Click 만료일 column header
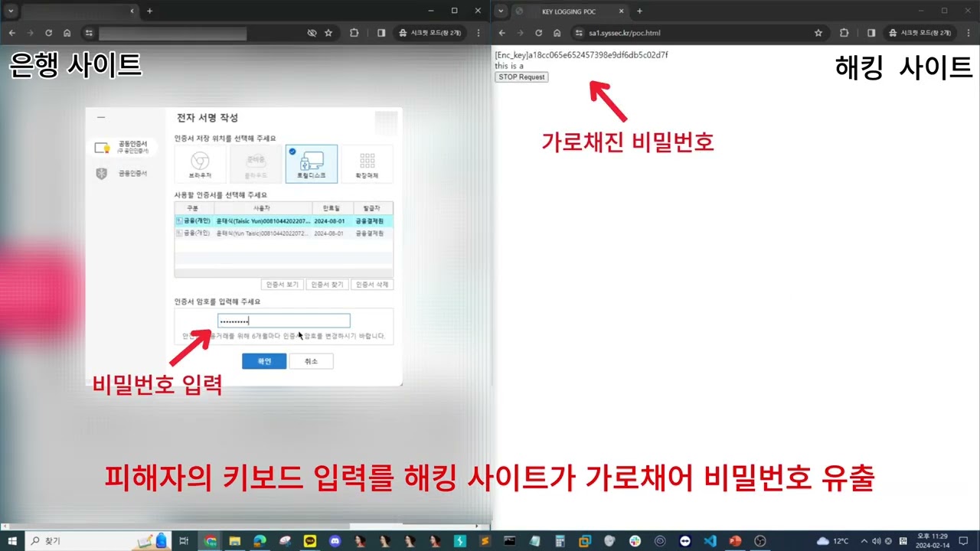The width and height of the screenshot is (980, 551). tap(332, 208)
